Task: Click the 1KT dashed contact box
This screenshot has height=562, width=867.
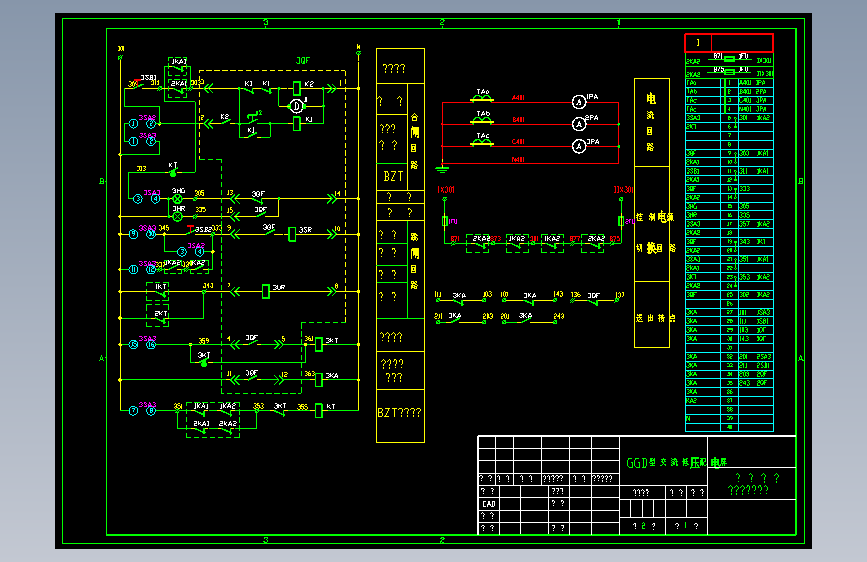Action: (158, 291)
